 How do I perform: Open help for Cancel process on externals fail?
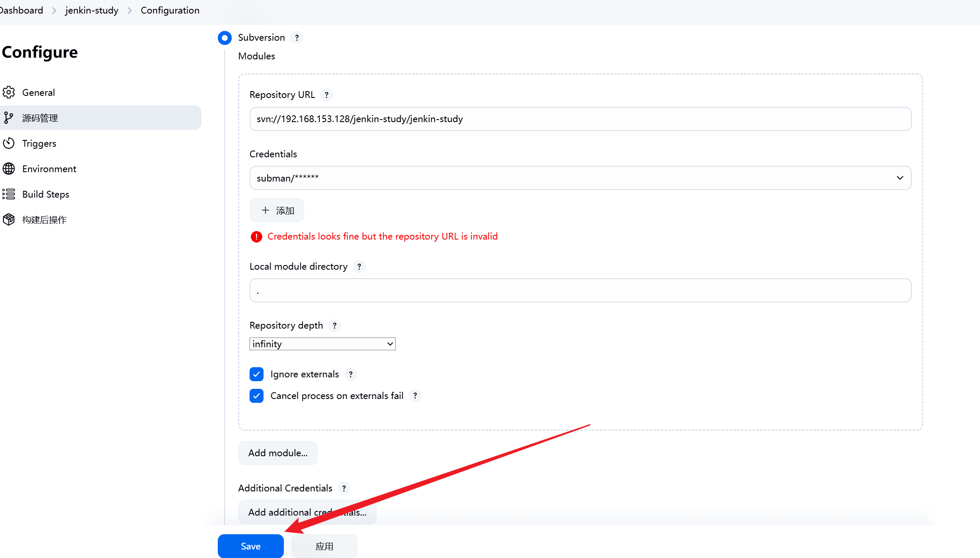click(415, 396)
